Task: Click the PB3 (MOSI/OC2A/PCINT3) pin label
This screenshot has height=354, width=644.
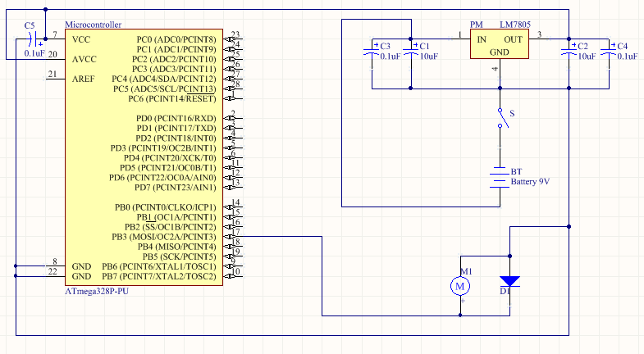Action: pos(170,237)
